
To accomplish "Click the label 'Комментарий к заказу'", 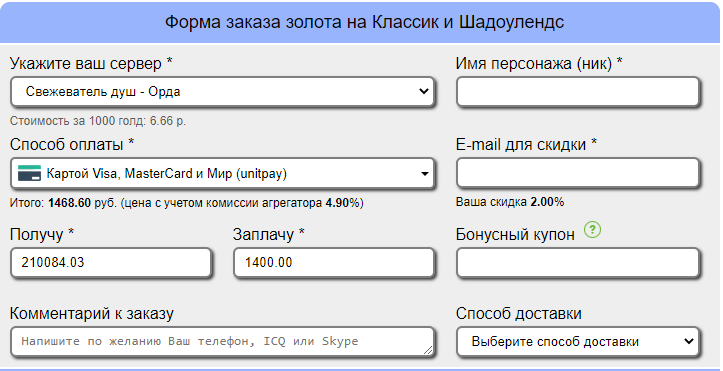I will (x=92, y=313).
